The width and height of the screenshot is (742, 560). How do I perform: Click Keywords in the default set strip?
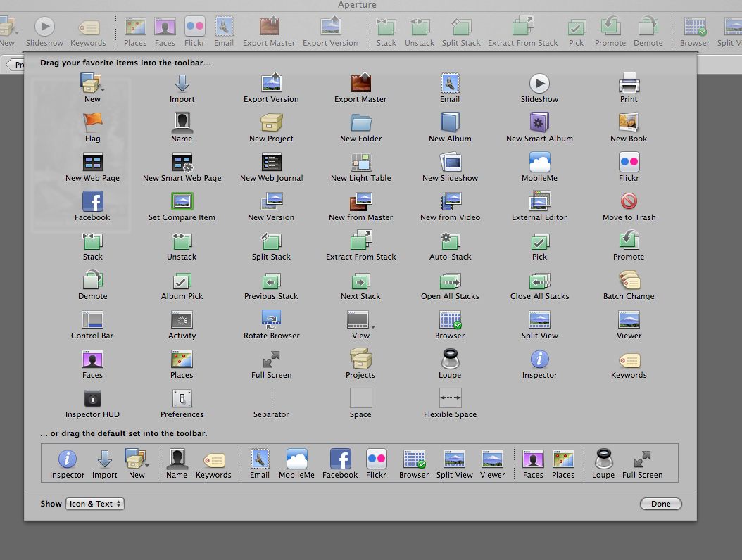(213, 464)
